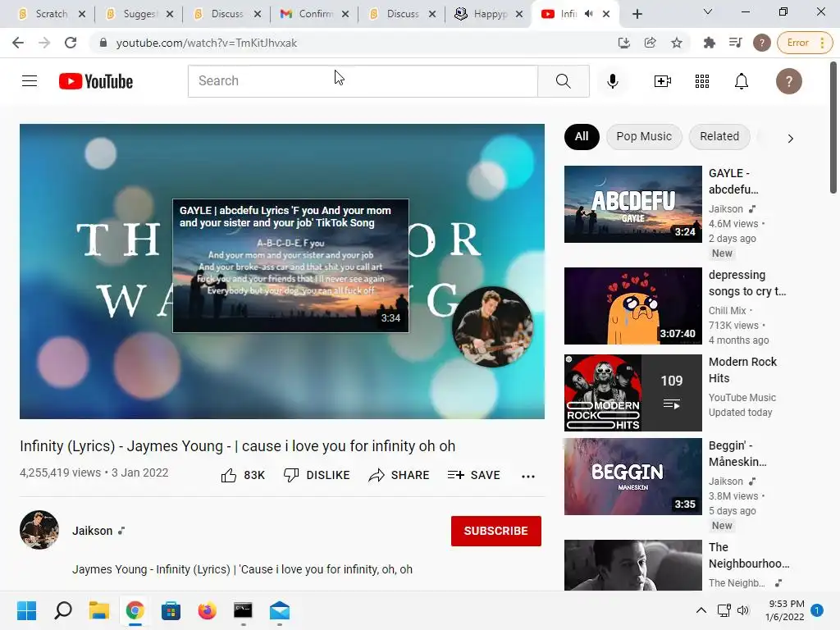The image size is (840, 630).
Task: Click the Chrome profile avatar in toolbar
Action: [x=762, y=43]
